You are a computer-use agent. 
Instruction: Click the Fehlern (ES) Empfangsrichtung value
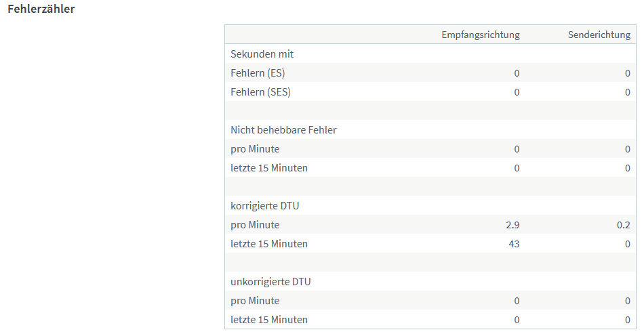(517, 73)
